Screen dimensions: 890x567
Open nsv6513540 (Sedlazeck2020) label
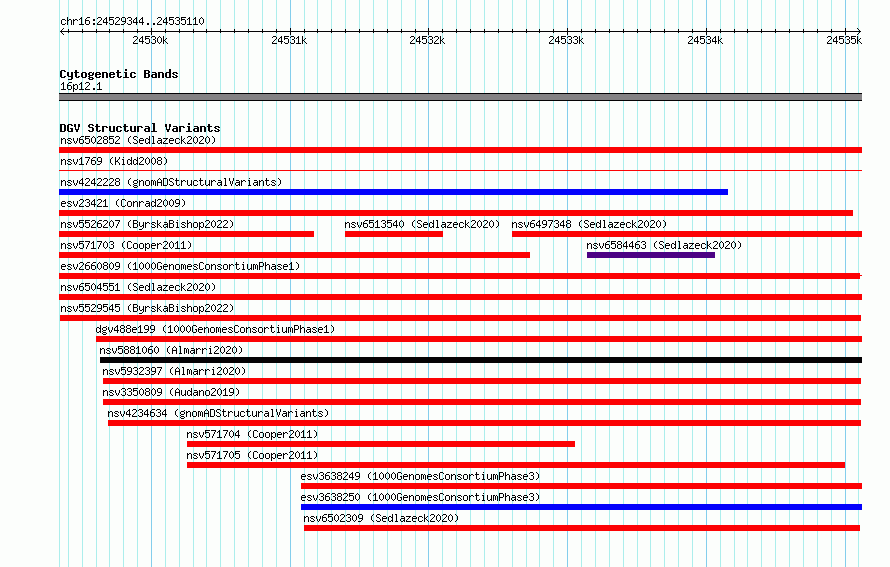click(422, 224)
